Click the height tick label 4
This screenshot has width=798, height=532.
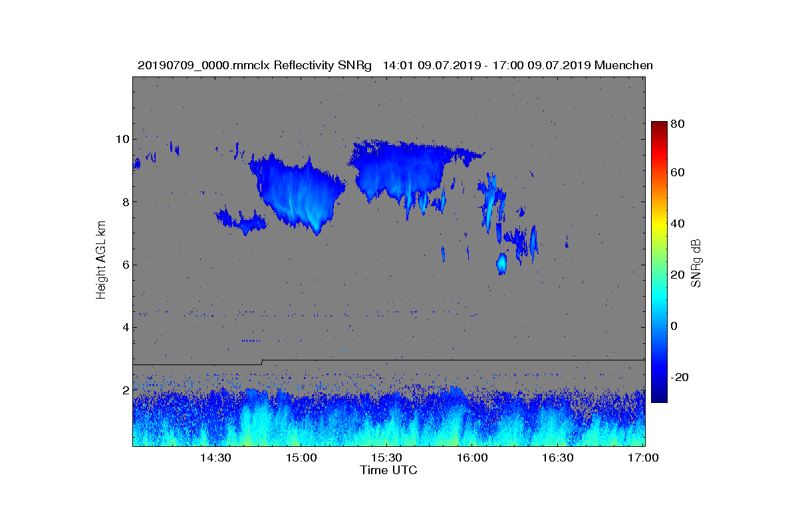[x=125, y=327]
